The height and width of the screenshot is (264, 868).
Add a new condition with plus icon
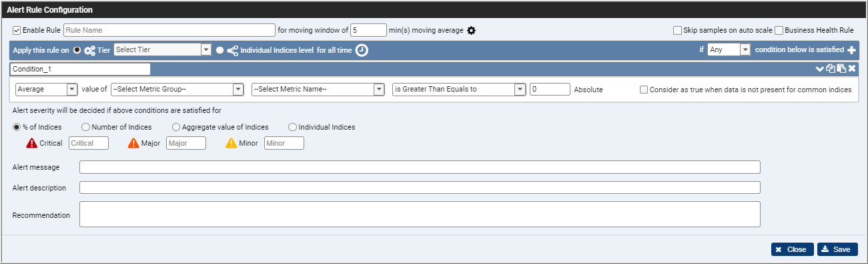(851, 50)
